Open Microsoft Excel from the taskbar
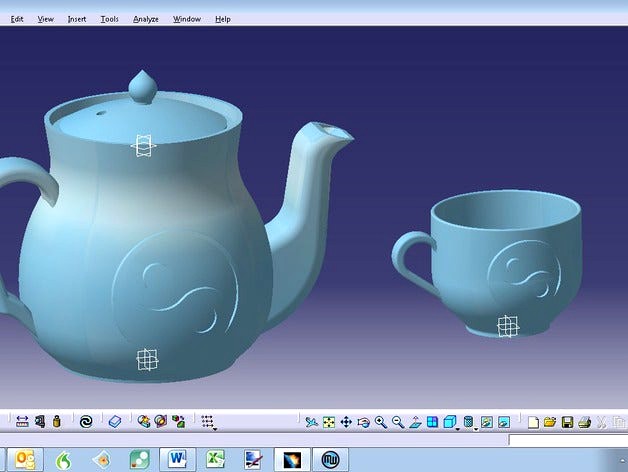This screenshot has width=628, height=472. [x=215, y=459]
